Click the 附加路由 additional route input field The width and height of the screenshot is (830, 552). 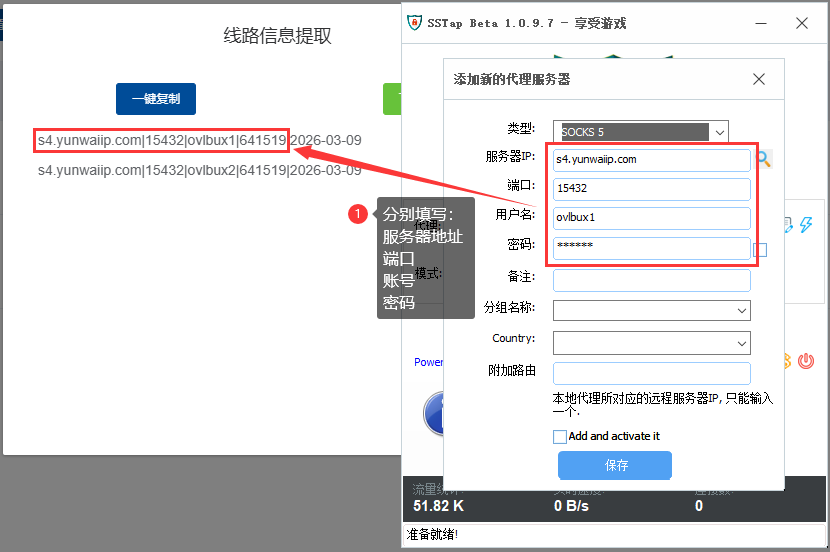651,373
